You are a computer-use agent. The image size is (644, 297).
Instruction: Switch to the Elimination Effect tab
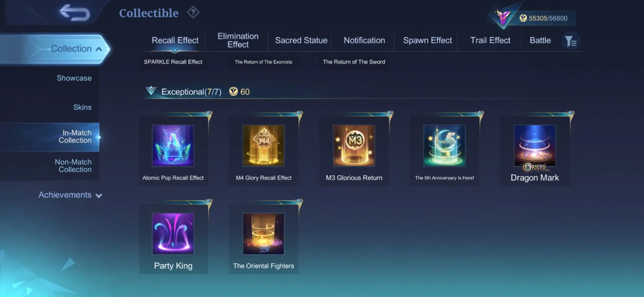pyautogui.click(x=238, y=40)
